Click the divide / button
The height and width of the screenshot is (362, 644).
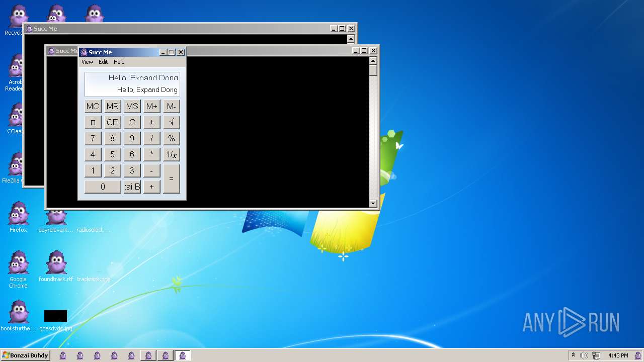click(151, 138)
